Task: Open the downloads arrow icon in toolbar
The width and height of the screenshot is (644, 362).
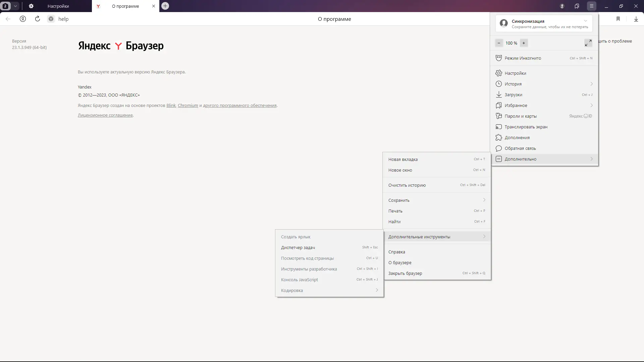Action: (x=636, y=19)
